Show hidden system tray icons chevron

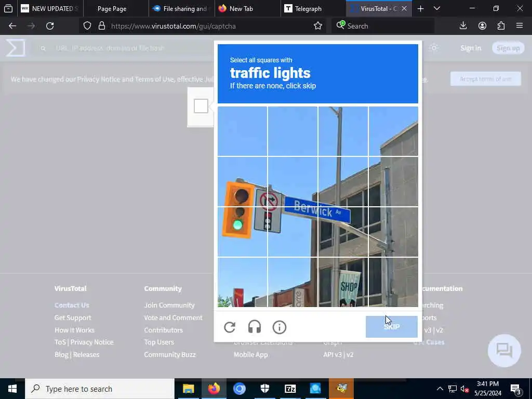pyautogui.click(x=440, y=389)
